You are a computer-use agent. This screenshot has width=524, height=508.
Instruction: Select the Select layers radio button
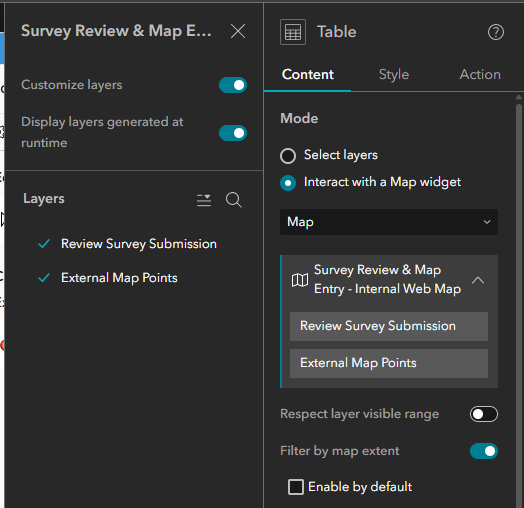[288, 156]
